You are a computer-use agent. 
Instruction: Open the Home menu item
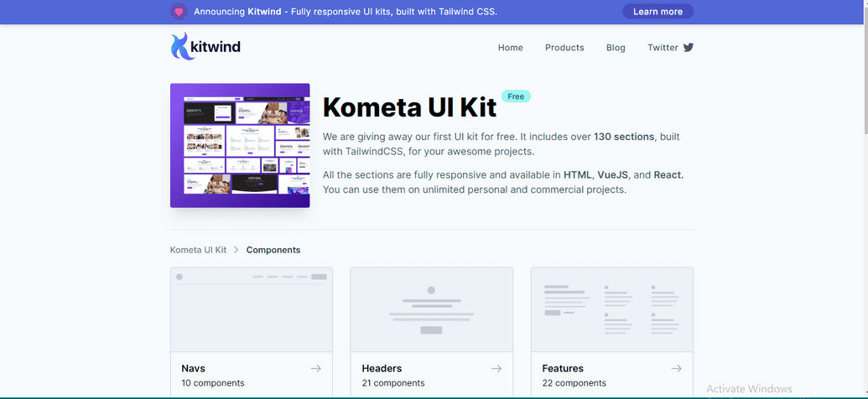point(511,48)
